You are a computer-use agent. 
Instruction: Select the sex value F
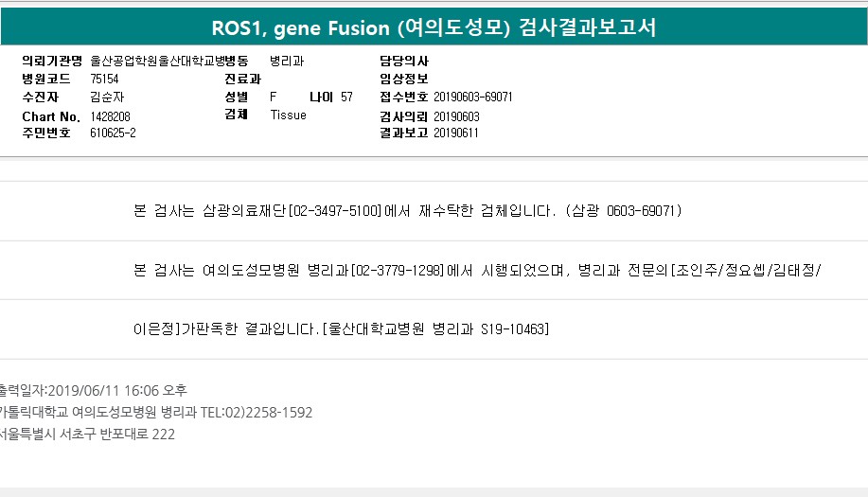tap(273, 98)
